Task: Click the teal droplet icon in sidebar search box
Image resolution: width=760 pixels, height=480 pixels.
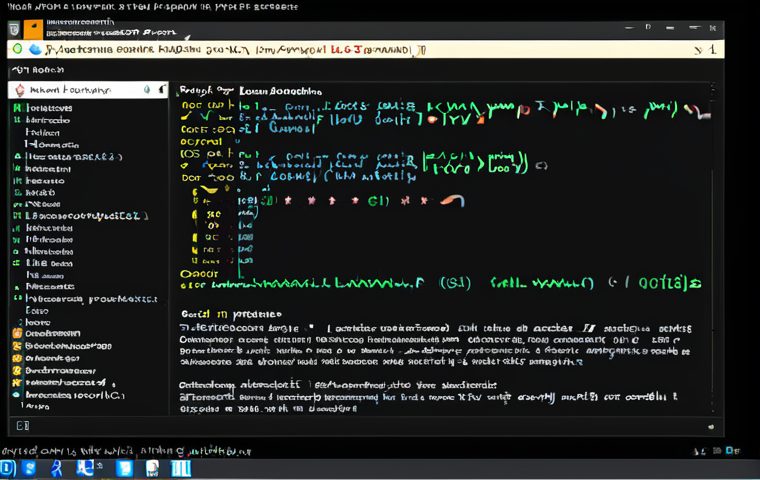Action: point(147,90)
